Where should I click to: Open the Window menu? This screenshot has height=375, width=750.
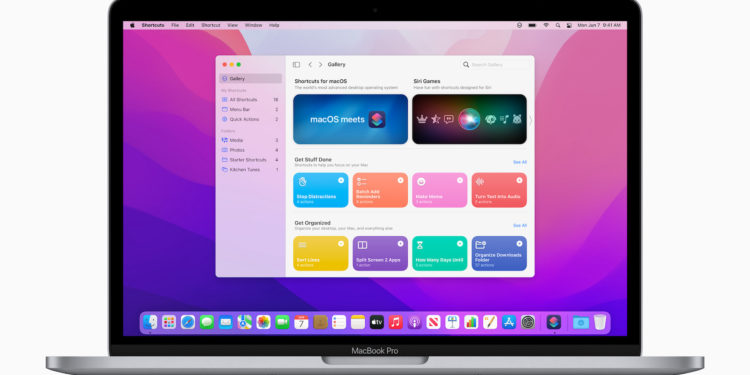tap(254, 25)
